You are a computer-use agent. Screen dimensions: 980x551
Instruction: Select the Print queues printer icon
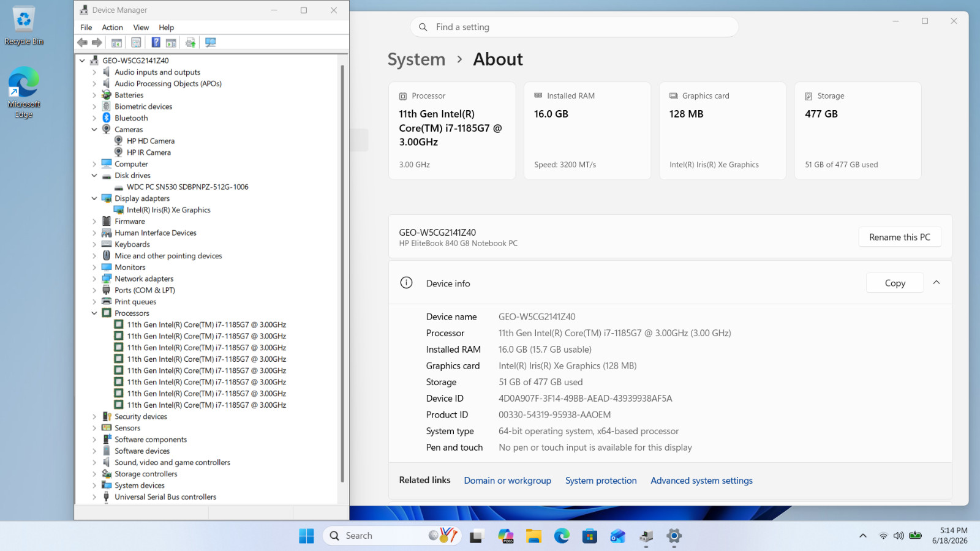[x=107, y=301]
